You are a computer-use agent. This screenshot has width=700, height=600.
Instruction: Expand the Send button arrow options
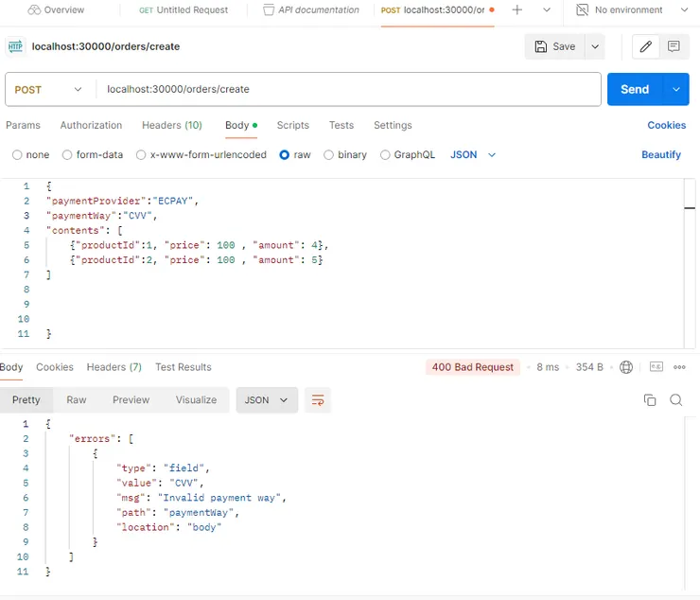pos(675,90)
